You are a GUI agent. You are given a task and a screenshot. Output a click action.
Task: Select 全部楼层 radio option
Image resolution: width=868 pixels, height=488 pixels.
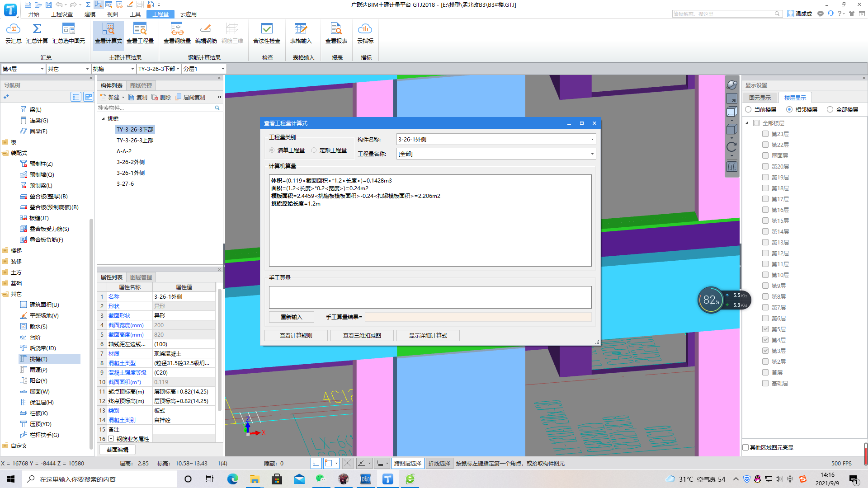click(x=830, y=109)
